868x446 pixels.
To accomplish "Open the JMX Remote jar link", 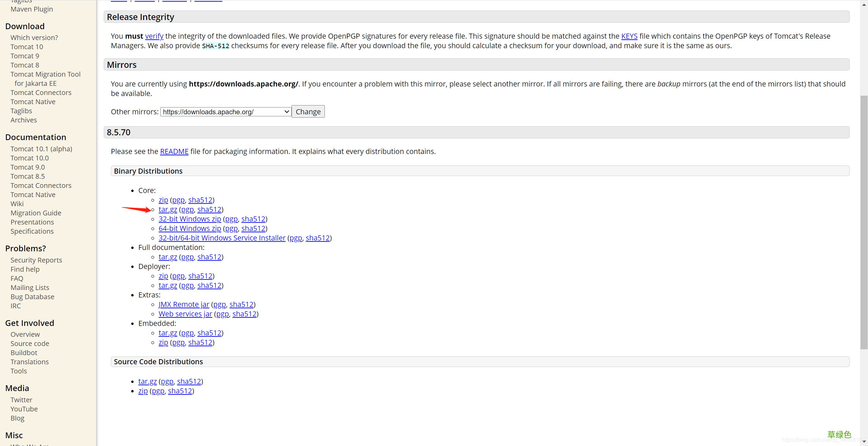I will click(184, 305).
